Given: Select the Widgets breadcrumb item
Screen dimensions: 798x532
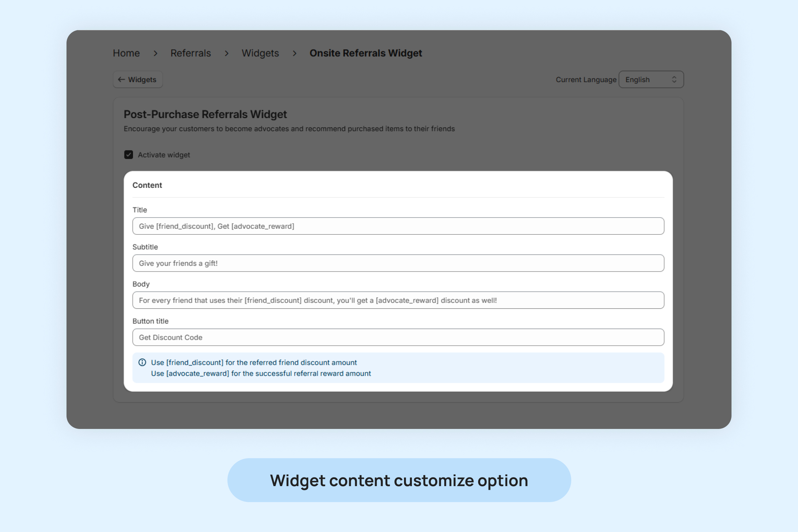Looking at the screenshot, I should point(260,53).
